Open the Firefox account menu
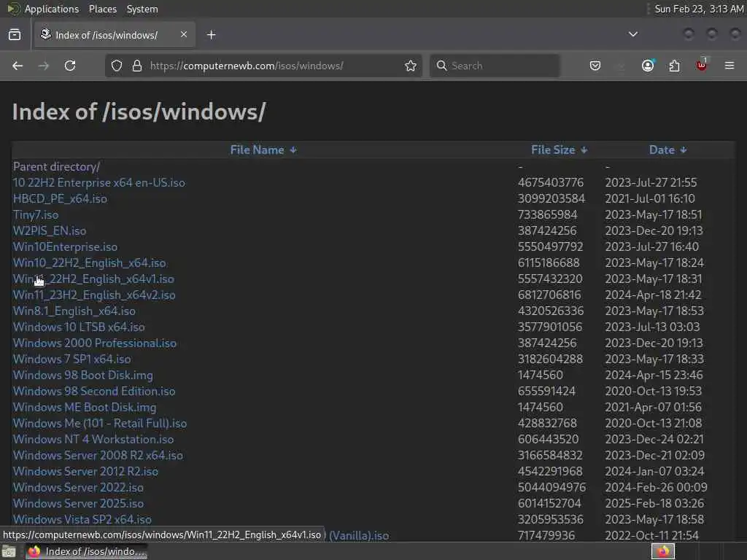Image resolution: width=747 pixels, height=560 pixels. pyautogui.click(x=648, y=66)
